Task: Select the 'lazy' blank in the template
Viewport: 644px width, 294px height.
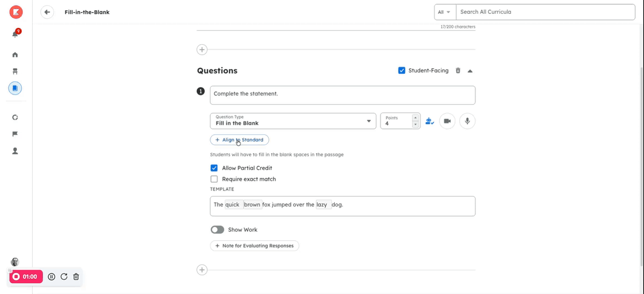Action: click(x=323, y=204)
